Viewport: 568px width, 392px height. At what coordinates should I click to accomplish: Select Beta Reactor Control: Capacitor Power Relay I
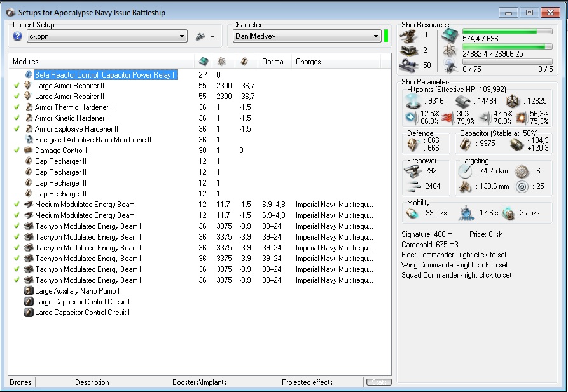click(x=106, y=75)
